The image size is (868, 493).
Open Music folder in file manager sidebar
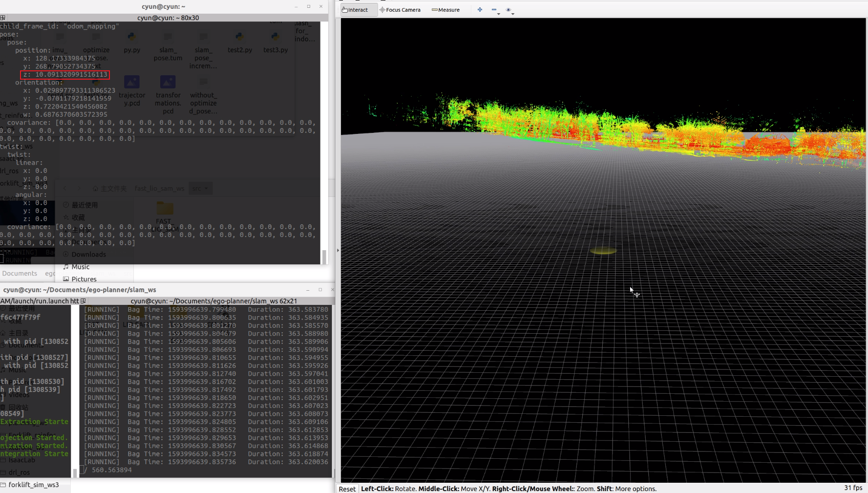click(81, 267)
